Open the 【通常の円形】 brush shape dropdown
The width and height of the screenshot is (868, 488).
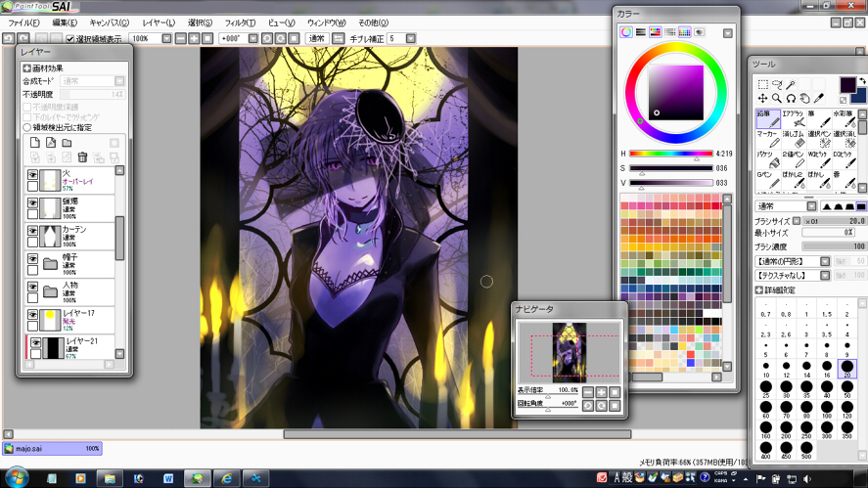point(825,261)
